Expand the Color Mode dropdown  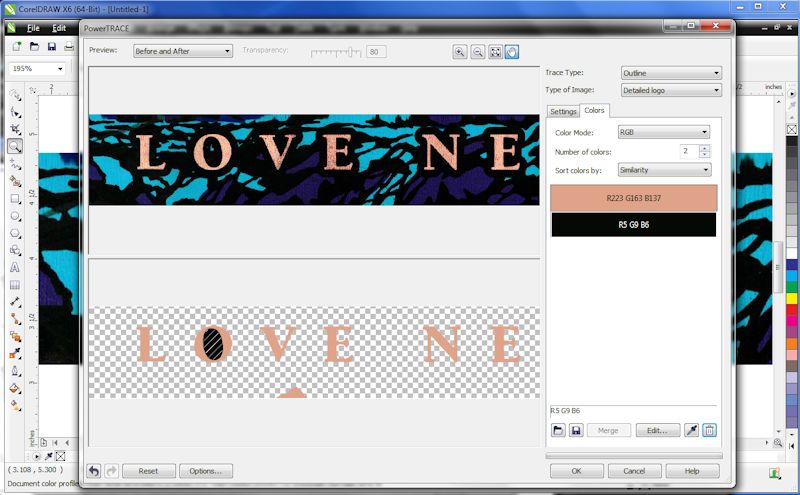(x=663, y=132)
